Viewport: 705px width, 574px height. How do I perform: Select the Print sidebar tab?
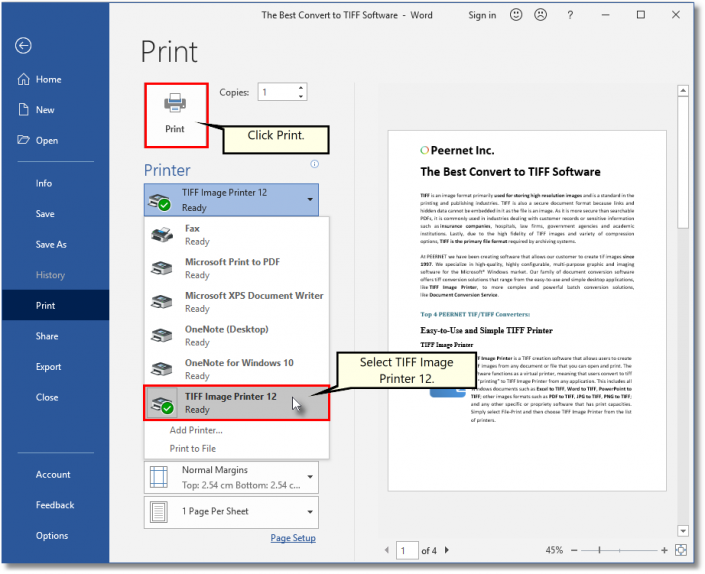55,305
